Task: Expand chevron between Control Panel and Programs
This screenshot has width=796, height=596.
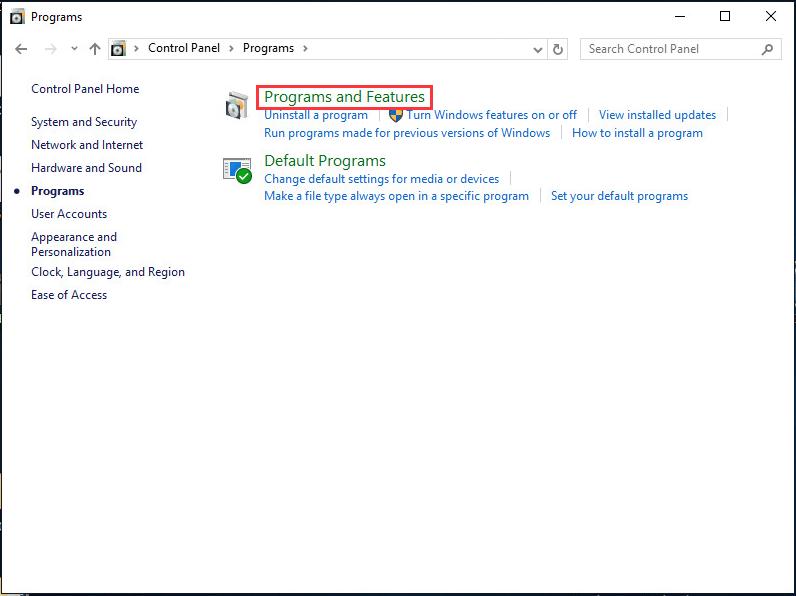Action: (x=231, y=48)
